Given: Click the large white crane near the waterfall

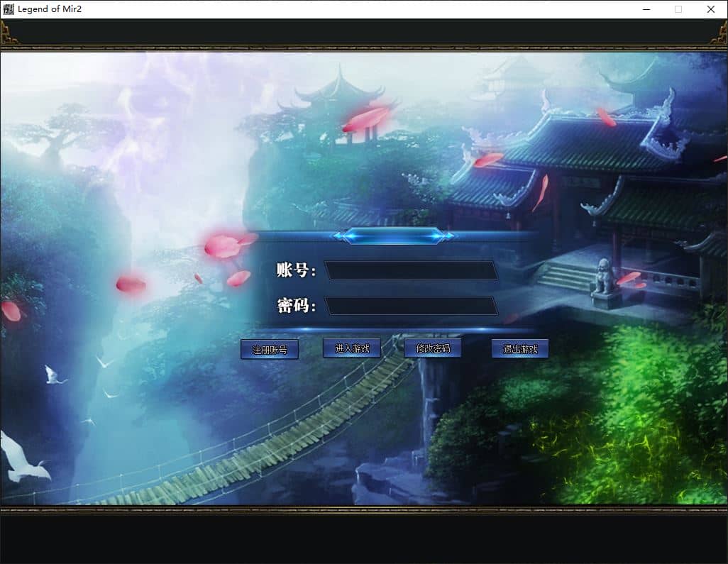Looking at the screenshot, I should (22, 458).
